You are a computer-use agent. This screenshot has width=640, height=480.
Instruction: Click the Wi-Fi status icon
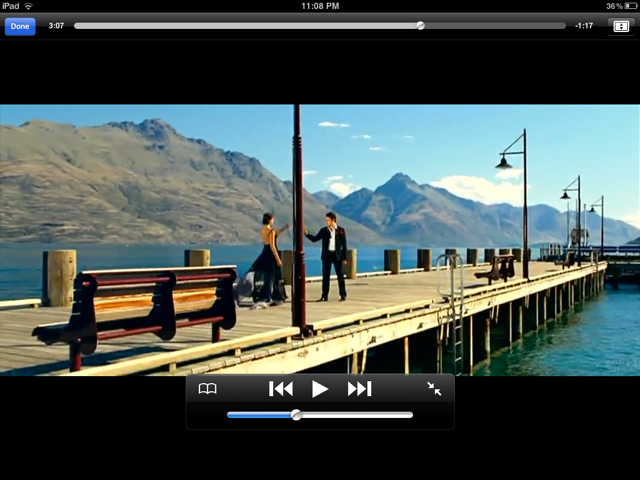(x=28, y=6)
